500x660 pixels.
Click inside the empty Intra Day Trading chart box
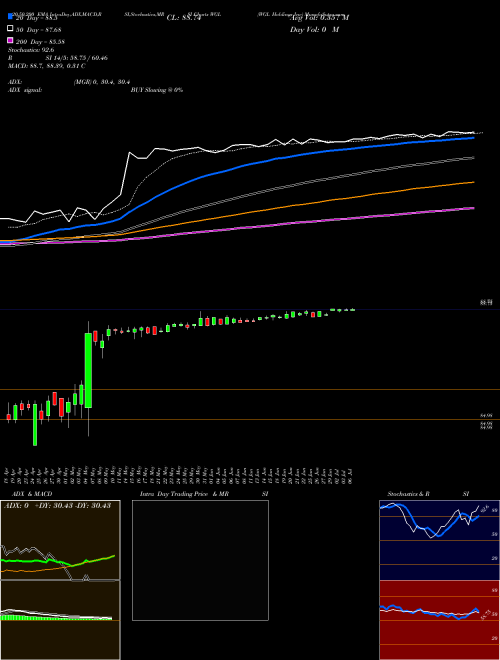(200, 560)
